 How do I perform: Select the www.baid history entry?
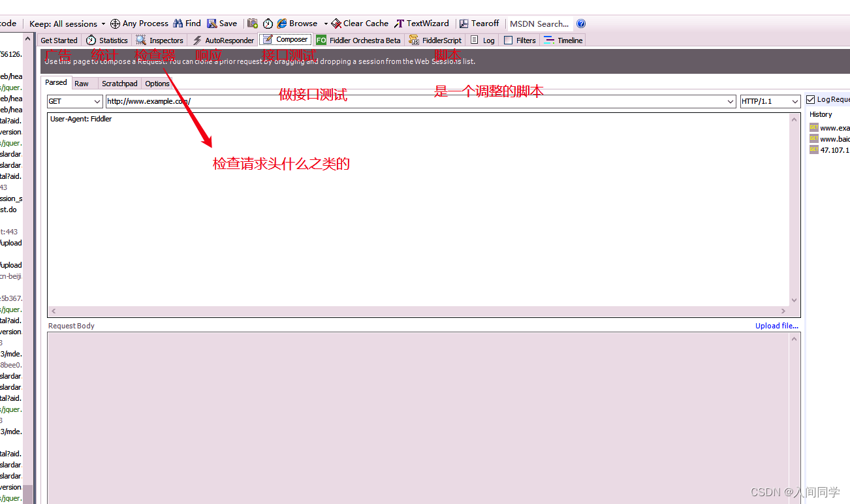point(829,139)
